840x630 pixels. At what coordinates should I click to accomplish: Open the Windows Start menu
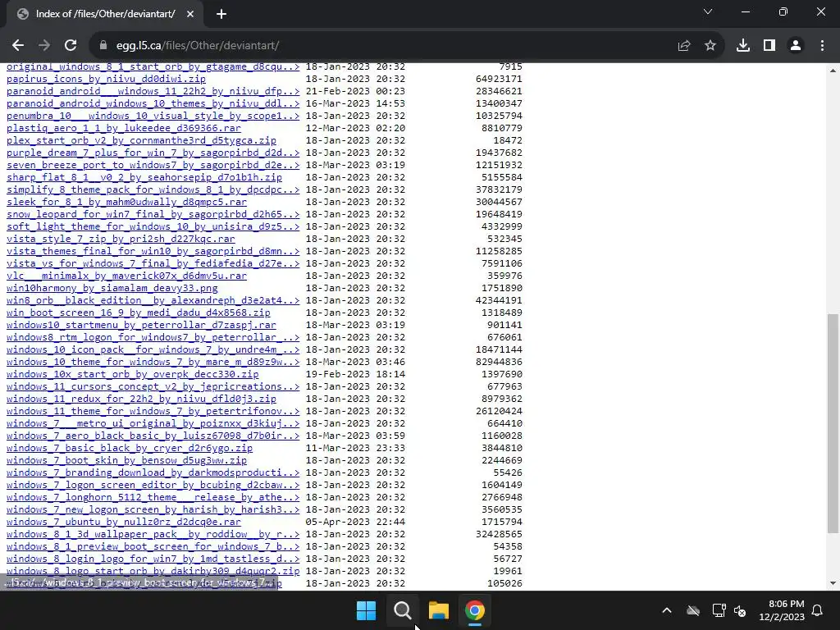pyautogui.click(x=367, y=610)
